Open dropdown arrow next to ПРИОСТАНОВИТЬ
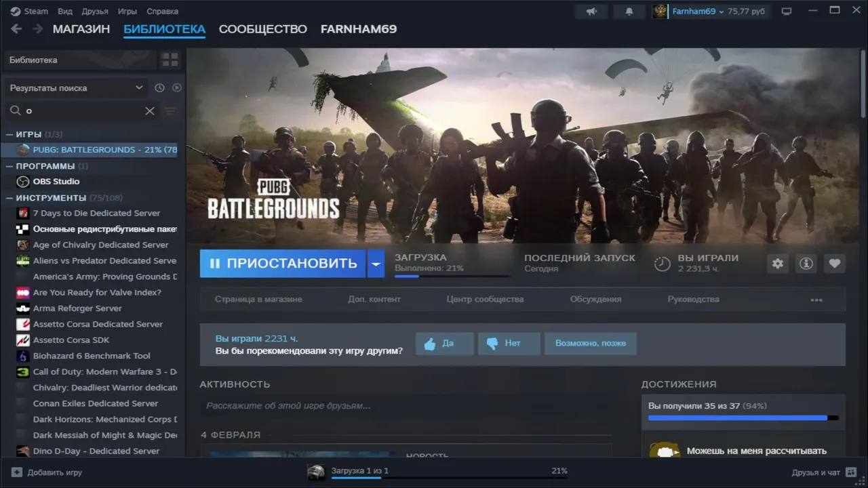 pos(376,264)
